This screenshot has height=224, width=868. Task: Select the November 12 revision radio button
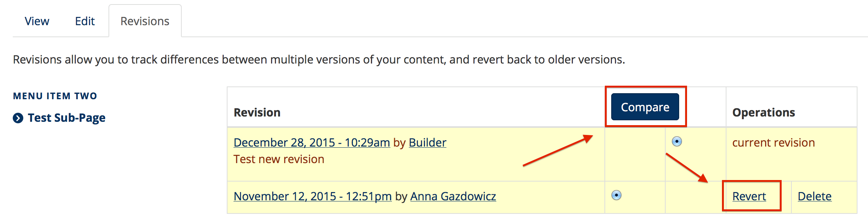(616, 195)
